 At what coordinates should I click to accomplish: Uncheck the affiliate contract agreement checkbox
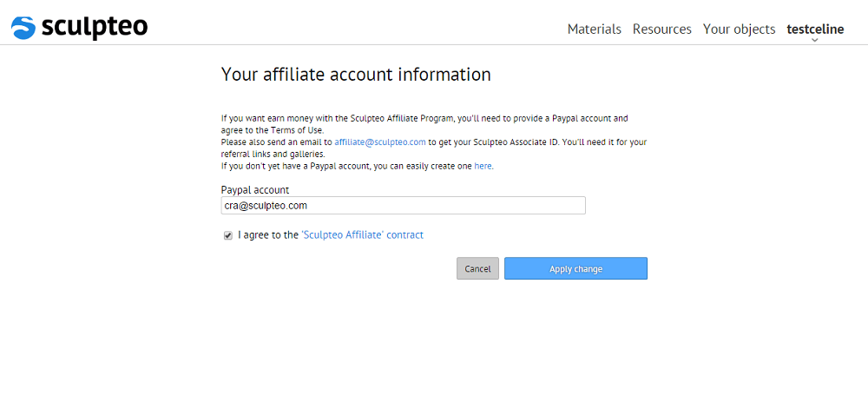tap(228, 236)
